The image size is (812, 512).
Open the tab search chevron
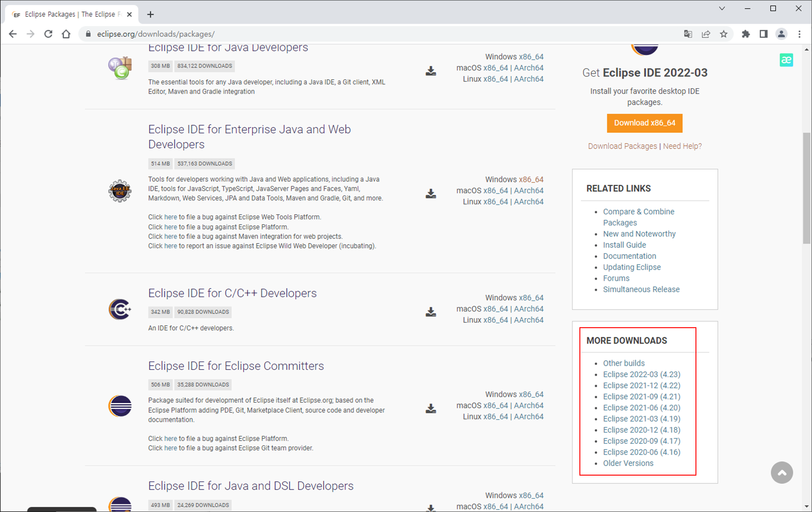click(722, 8)
